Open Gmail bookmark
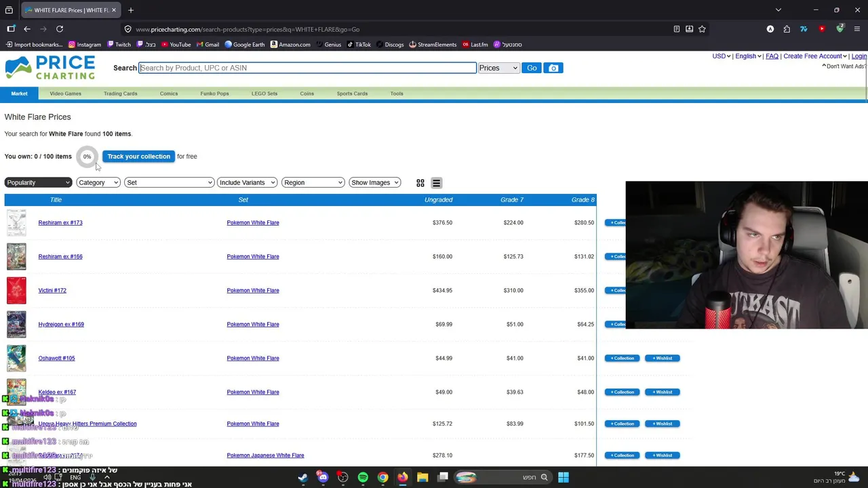868x488 pixels. tap(208, 45)
